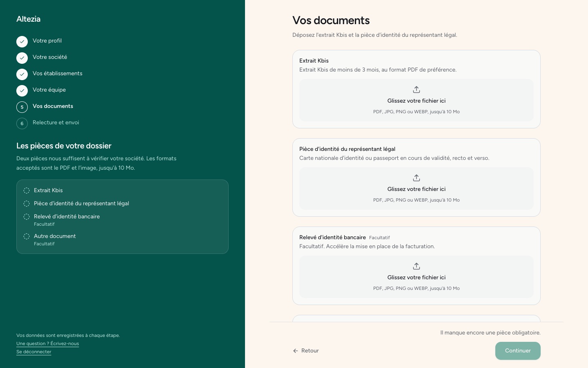Select the Vos documents step label
Image resolution: width=588 pixels, height=368 pixels.
(53, 106)
